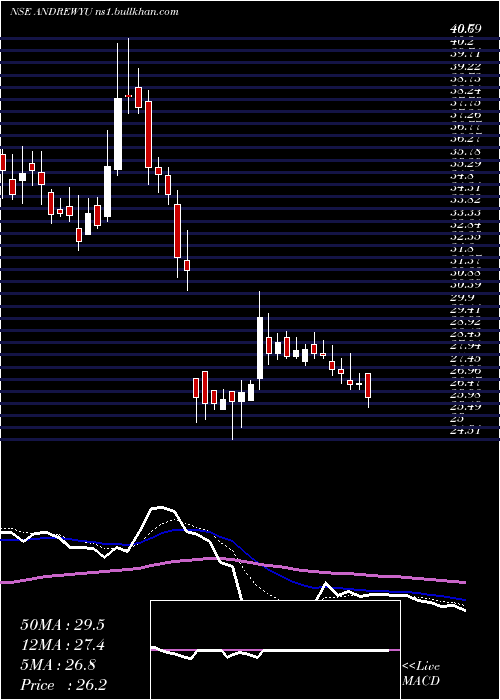The height and width of the screenshot is (700, 500).
Task: Click the 28.92 price axis label
Action: pyautogui.click(x=465, y=322)
